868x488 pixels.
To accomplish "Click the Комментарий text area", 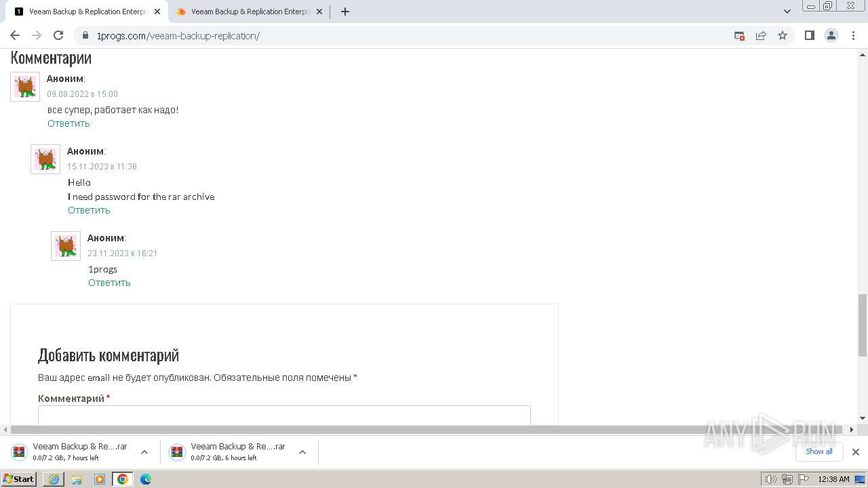I will tap(284, 415).
